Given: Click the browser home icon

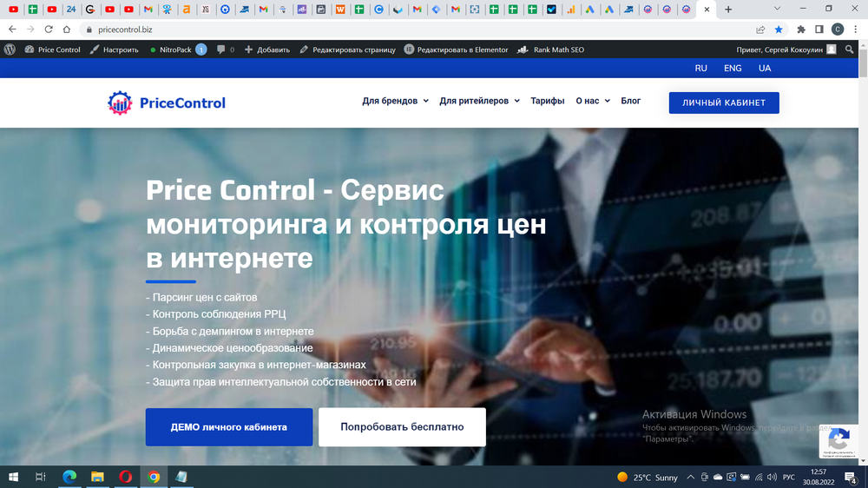Looking at the screenshot, I should [x=67, y=30].
